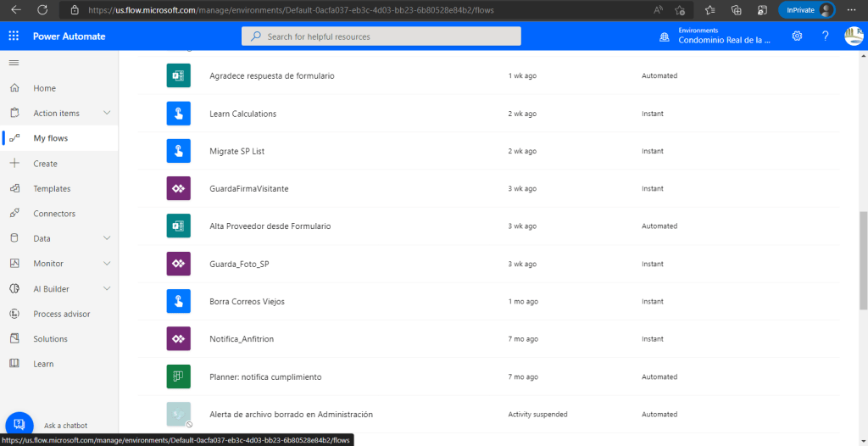This screenshot has height=446, width=868.
Task: Open Connectors in the sidebar
Action: [x=54, y=214]
